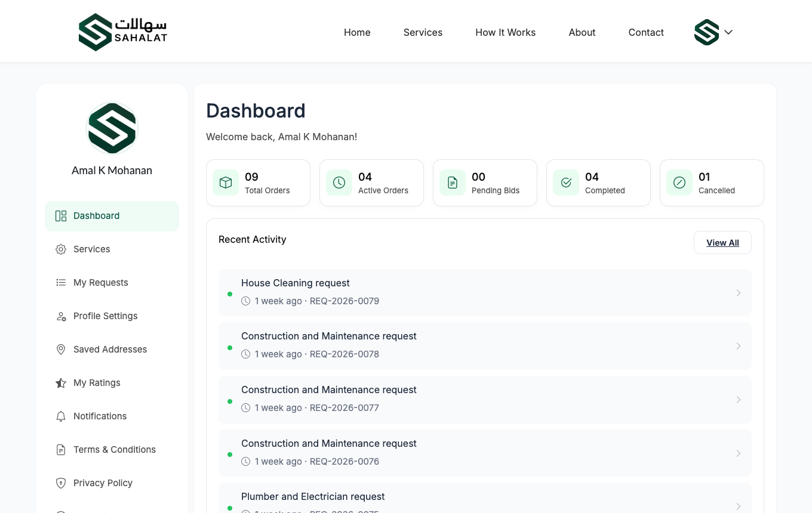Select My Requests label in sidebar

[x=101, y=283]
